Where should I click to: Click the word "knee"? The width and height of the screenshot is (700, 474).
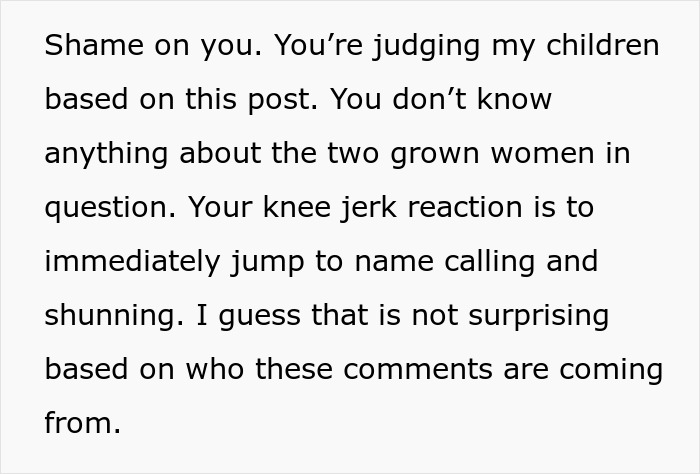297,207
